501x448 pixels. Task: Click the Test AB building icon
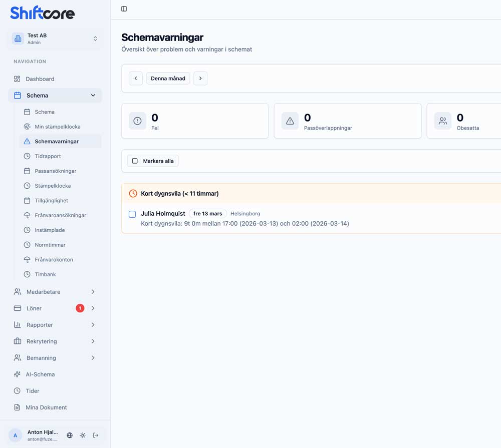coord(18,39)
